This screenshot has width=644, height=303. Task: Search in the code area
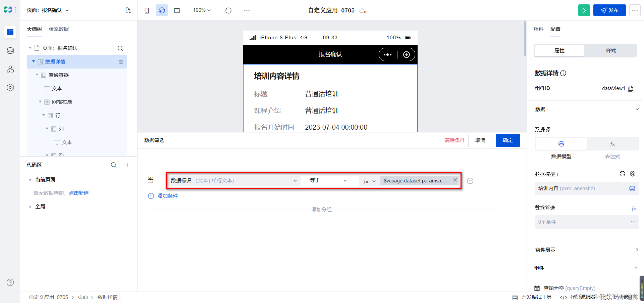(114, 165)
